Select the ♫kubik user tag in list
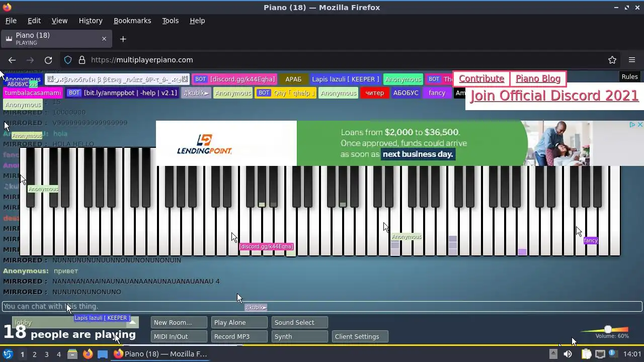 coord(196,93)
